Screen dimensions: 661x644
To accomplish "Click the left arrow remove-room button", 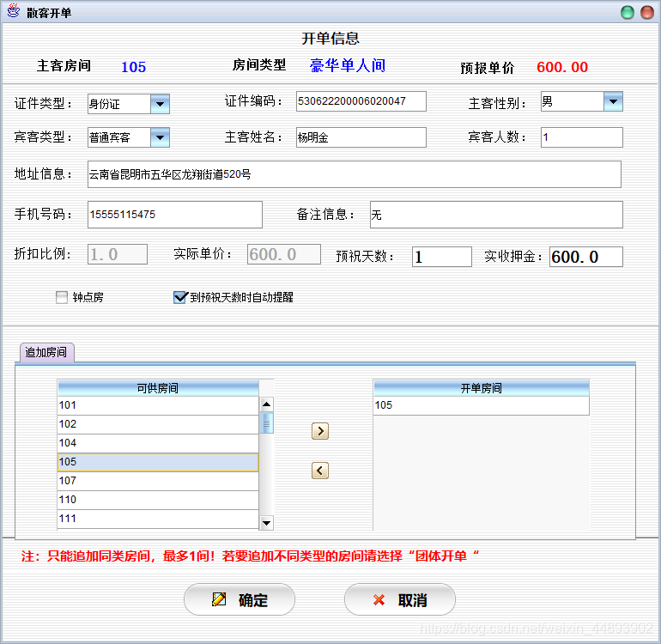I will (x=320, y=471).
